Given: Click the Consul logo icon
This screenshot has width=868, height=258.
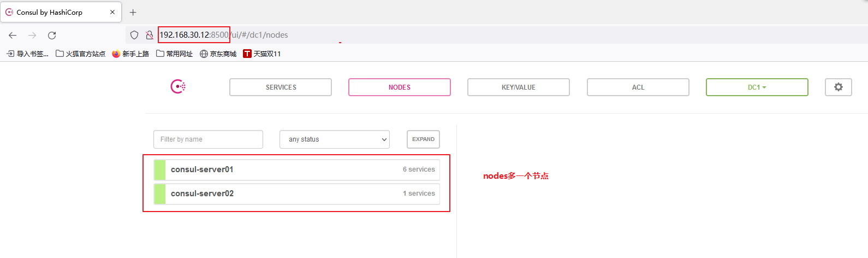Looking at the screenshot, I should 179,86.
